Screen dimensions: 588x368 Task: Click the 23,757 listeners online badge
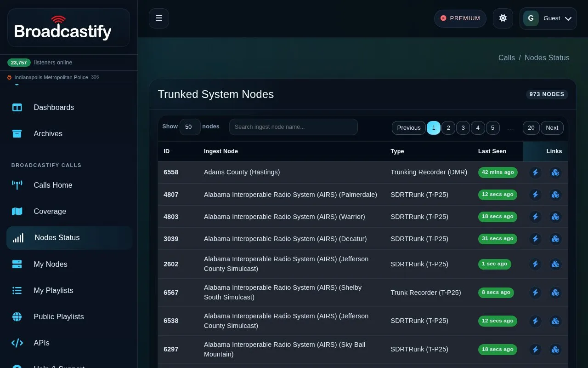[x=19, y=63]
